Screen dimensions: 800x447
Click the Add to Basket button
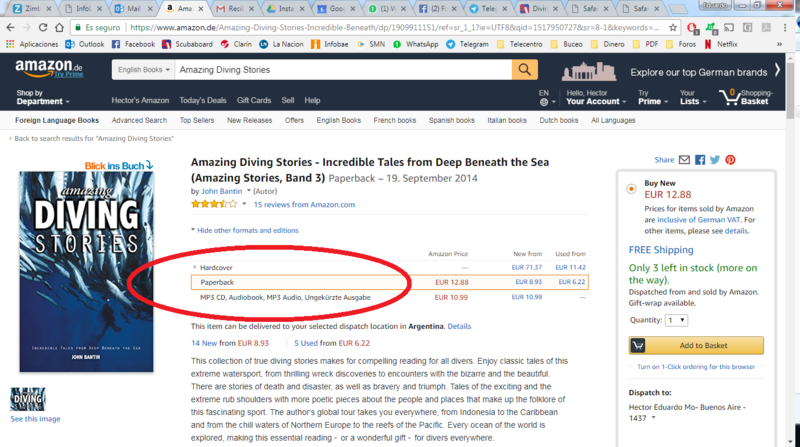pyautogui.click(x=696, y=345)
